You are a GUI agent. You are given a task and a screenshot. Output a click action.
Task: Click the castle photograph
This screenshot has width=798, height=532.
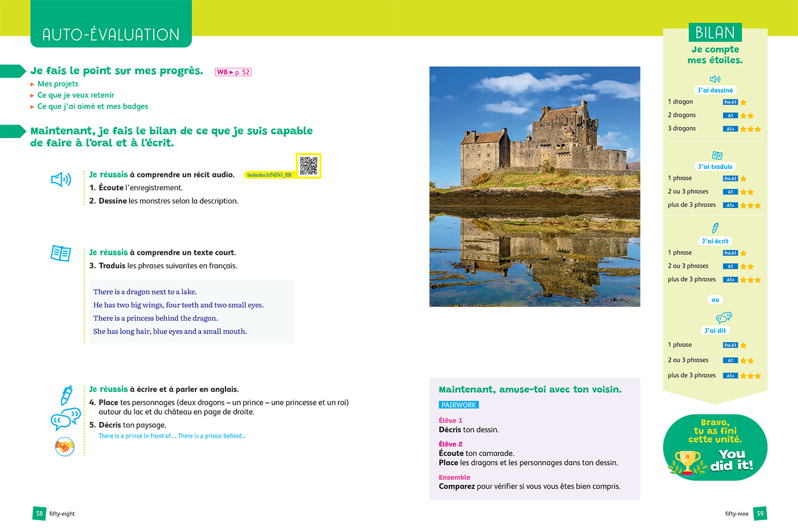point(535,186)
